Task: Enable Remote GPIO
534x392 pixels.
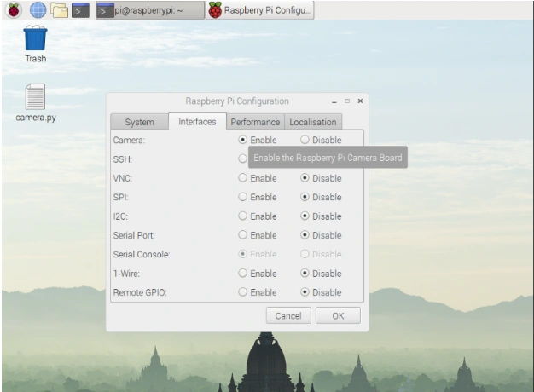Action: 258,292
